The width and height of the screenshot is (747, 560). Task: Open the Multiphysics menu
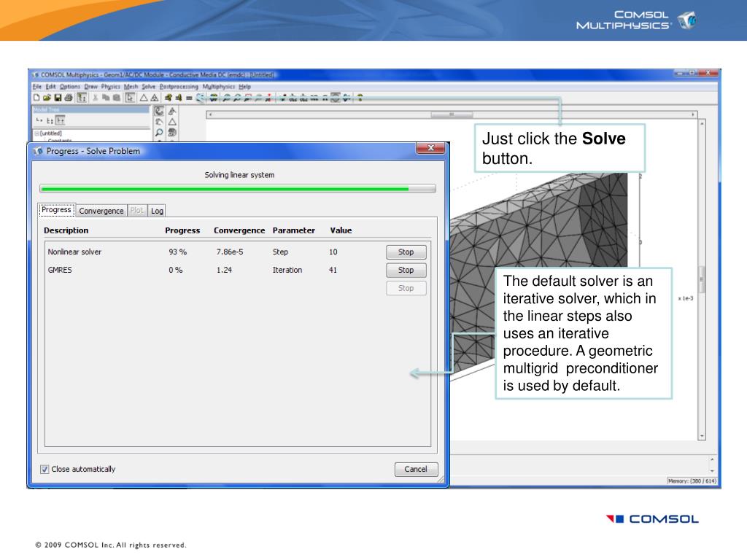(x=219, y=87)
